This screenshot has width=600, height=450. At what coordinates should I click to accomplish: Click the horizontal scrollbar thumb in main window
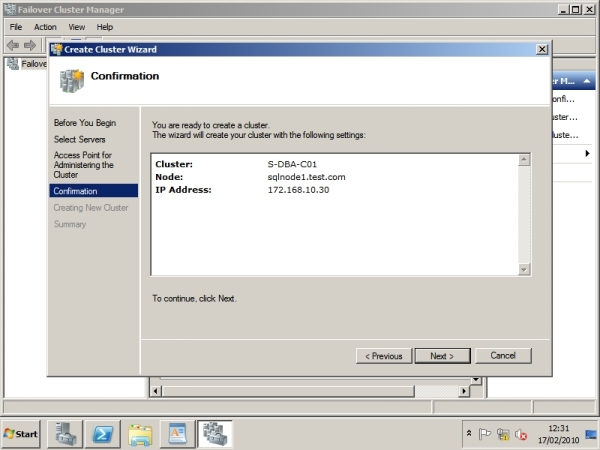(x=289, y=391)
